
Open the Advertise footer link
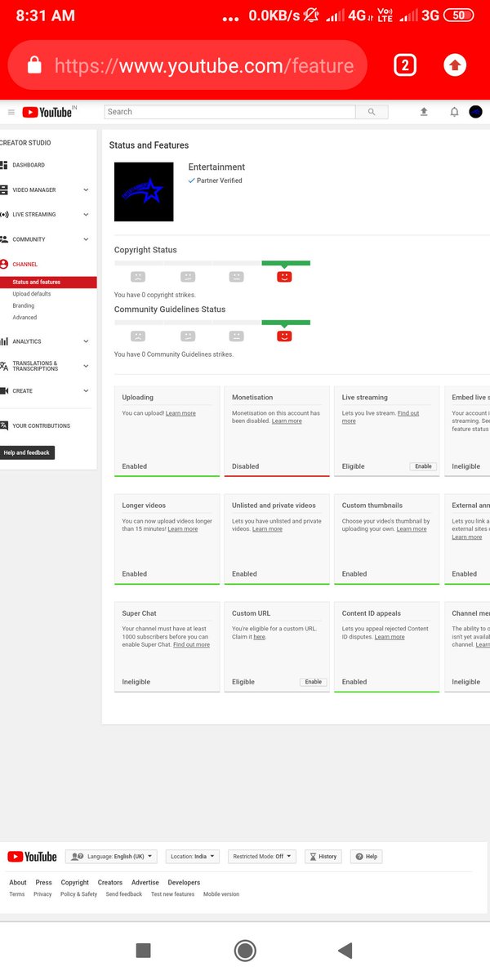point(145,883)
